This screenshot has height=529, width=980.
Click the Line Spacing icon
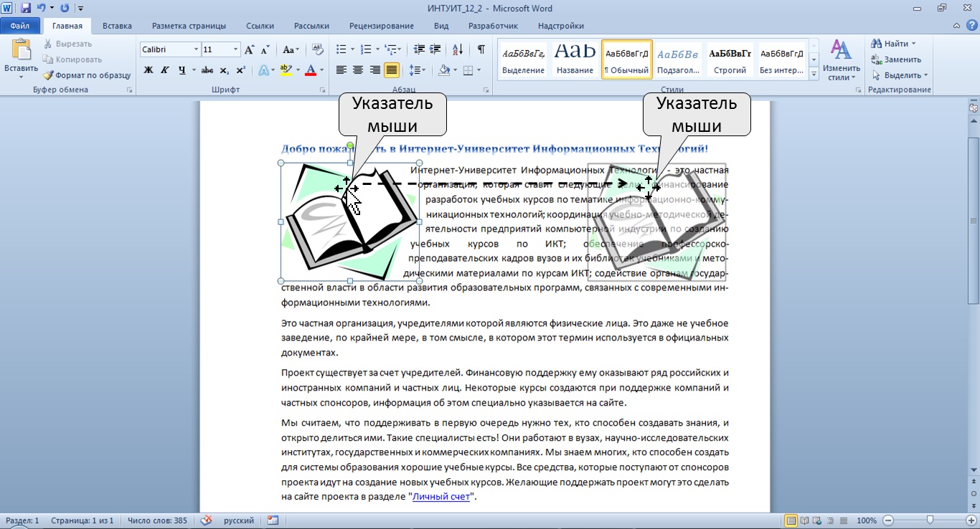tap(415, 70)
